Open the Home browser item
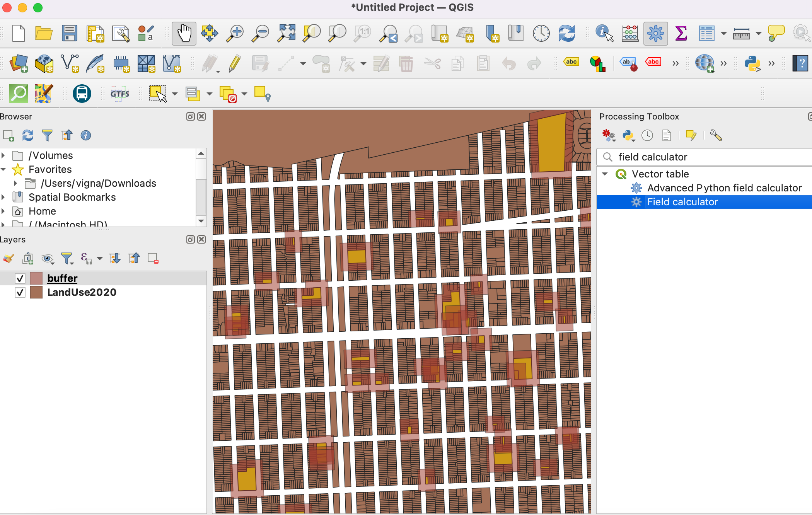This screenshot has width=812, height=515. [x=42, y=211]
